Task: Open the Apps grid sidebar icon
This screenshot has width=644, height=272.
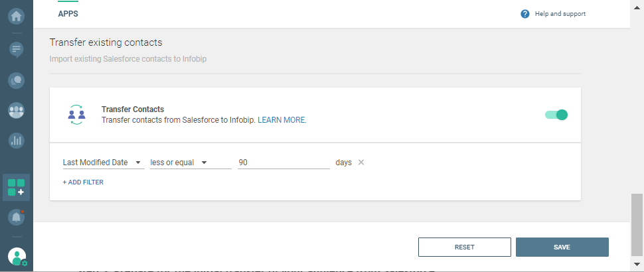Action: [x=17, y=187]
